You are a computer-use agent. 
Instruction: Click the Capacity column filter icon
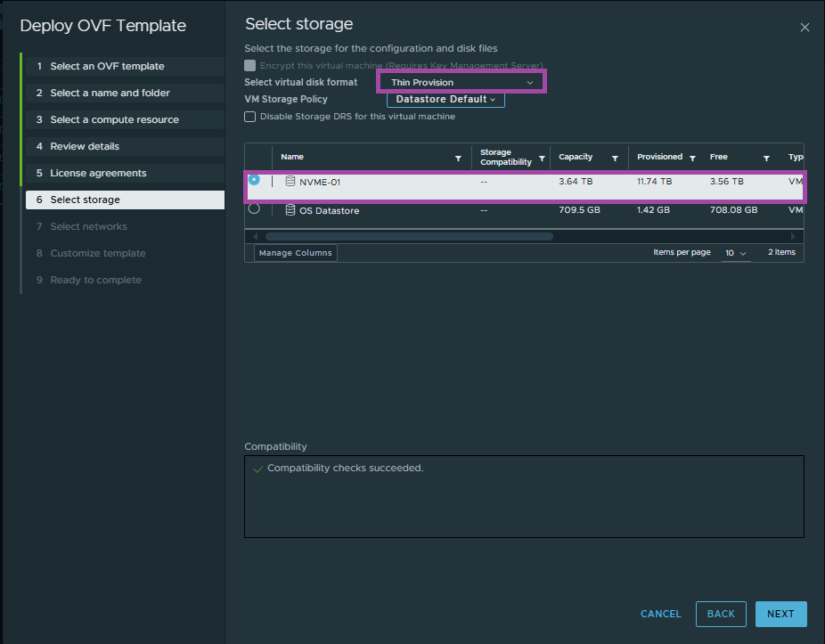tap(614, 158)
